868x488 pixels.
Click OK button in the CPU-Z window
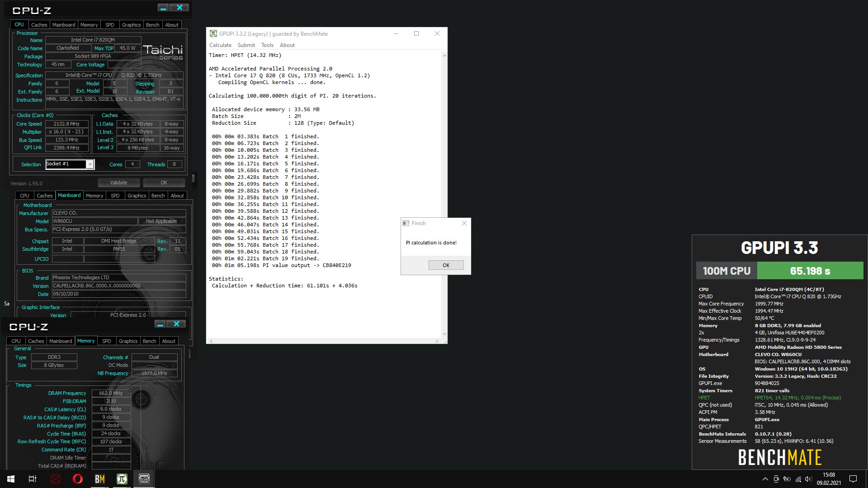[x=164, y=183]
